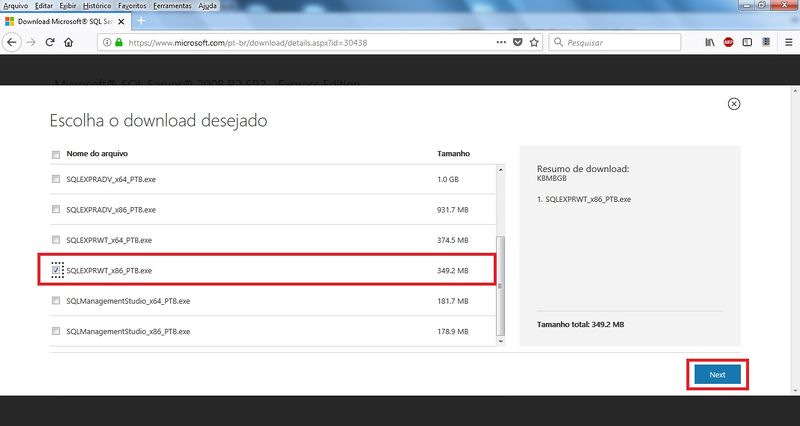Click the file list scrollbar down arrow

pyautogui.click(x=501, y=341)
